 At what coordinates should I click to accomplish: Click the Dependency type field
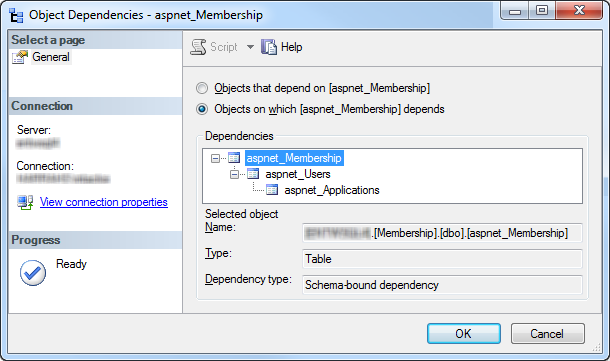click(442, 285)
